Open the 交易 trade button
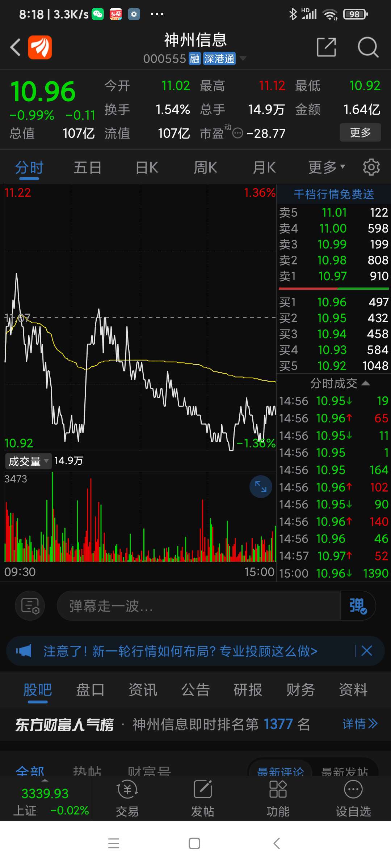This screenshot has height=868, width=391. (127, 799)
